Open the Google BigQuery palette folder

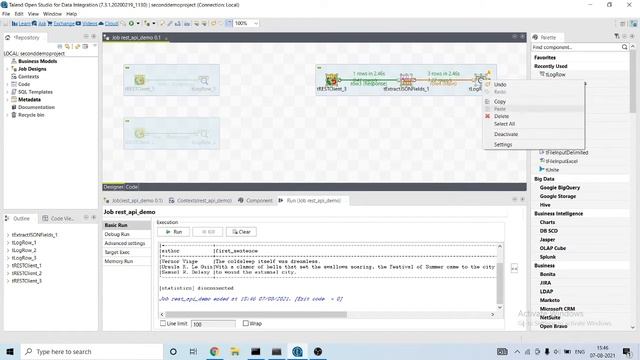point(560,188)
